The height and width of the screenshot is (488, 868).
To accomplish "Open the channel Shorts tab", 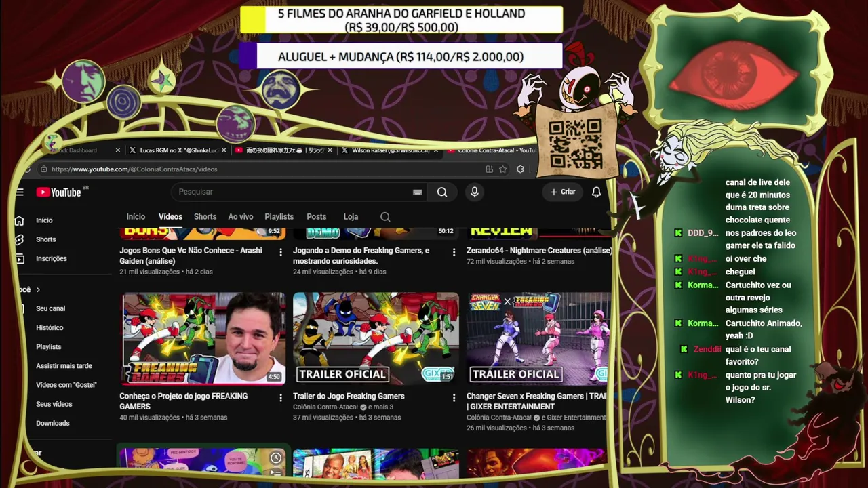I will (205, 217).
